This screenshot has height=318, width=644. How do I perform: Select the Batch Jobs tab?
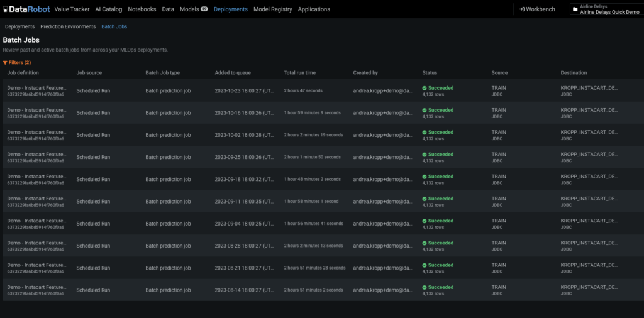pos(114,26)
